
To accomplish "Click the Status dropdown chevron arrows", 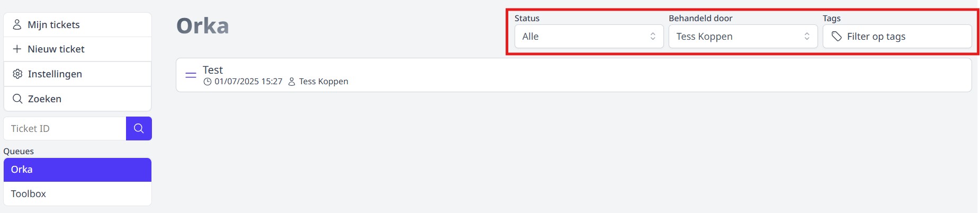I will coord(653,37).
